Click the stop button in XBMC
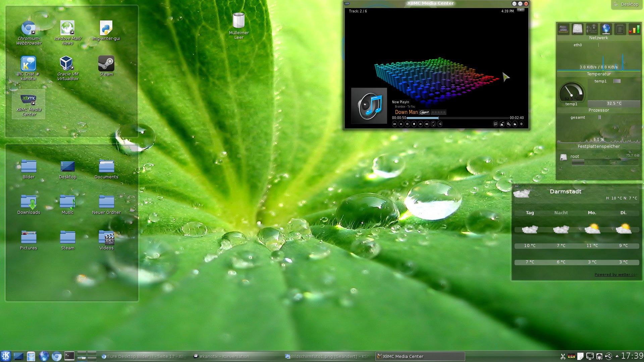 click(x=414, y=124)
